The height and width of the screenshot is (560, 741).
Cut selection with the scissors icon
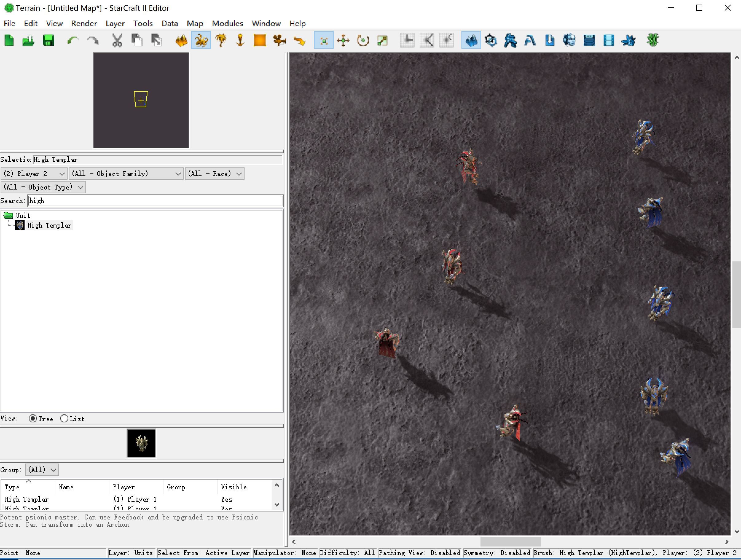117,41
